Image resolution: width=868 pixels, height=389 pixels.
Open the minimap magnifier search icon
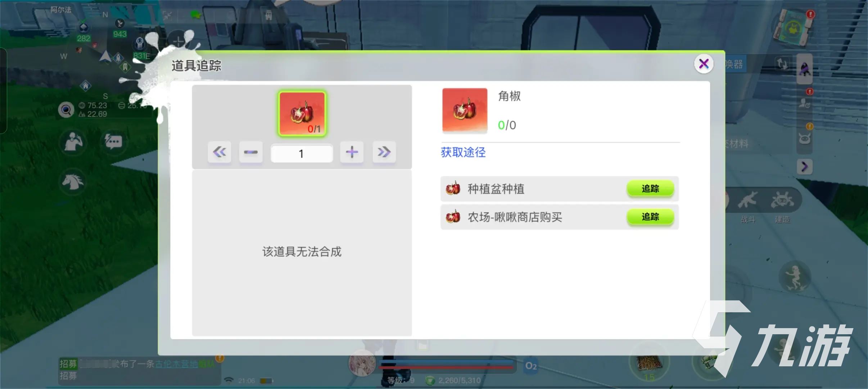coord(66,110)
